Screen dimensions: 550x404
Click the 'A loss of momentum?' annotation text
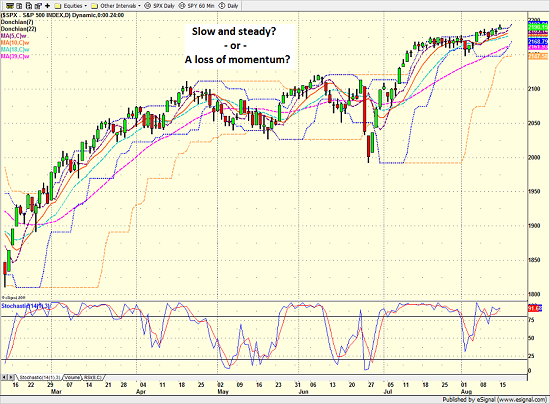pos(237,60)
